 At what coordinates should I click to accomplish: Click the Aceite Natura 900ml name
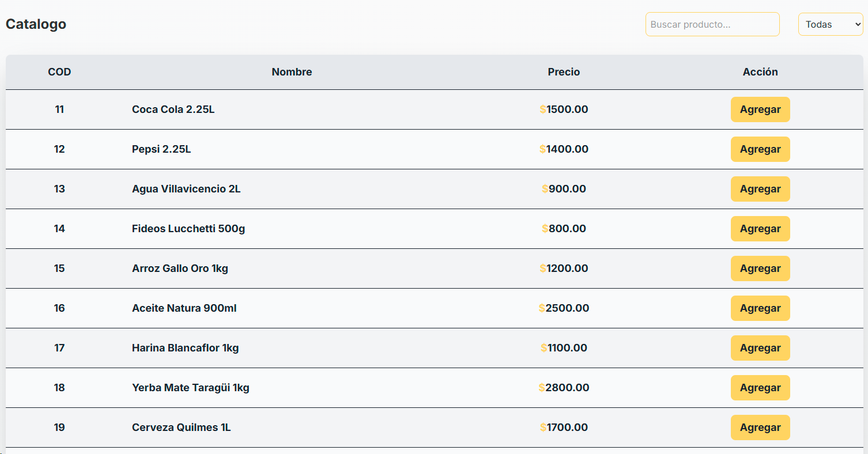pyautogui.click(x=184, y=308)
